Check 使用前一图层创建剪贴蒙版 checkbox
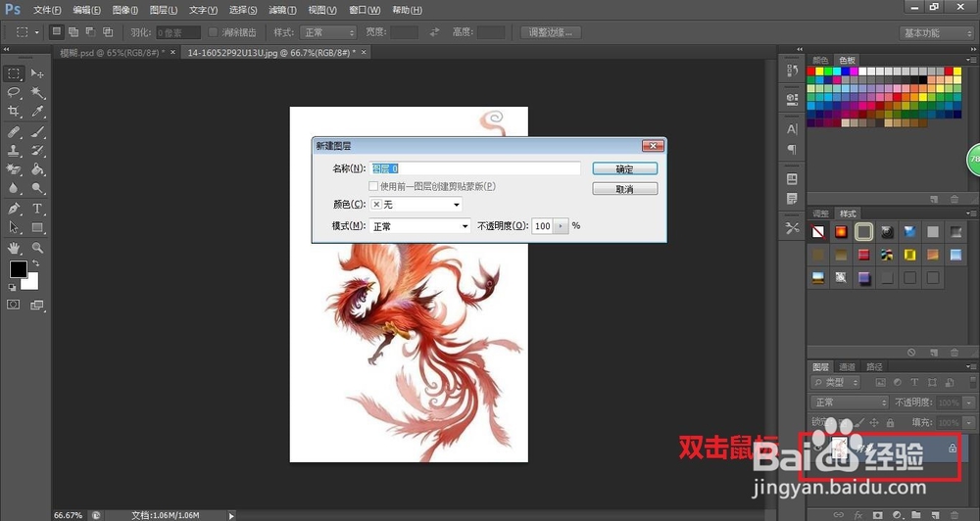The width and height of the screenshot is (980, 521). [373, 186]
